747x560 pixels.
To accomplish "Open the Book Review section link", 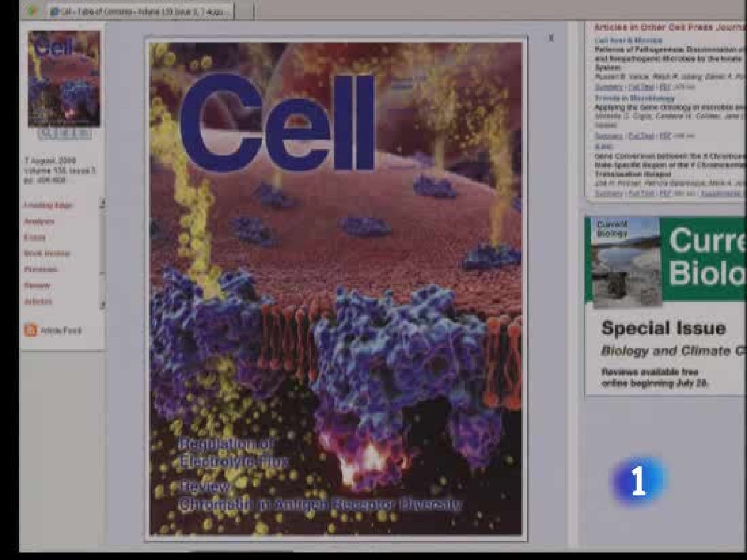I will pos(47,254).
